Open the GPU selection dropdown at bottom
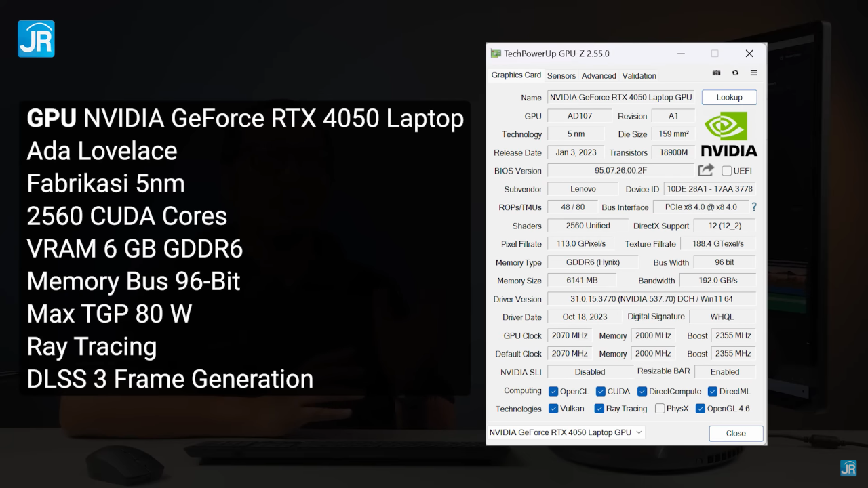The image size is (868, 488). coord(566,432)
